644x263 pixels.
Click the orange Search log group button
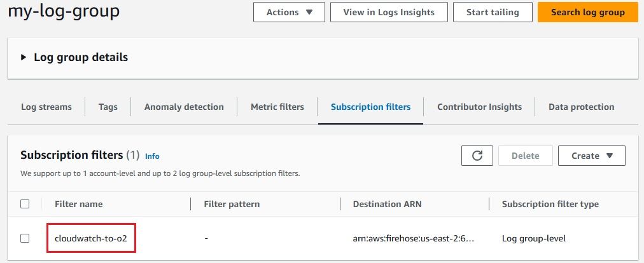coord(587,12)
